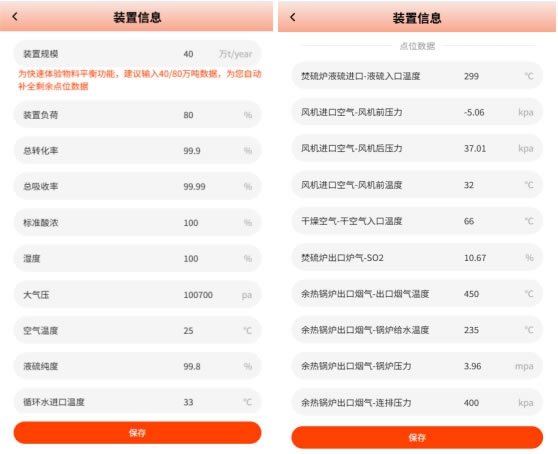Click the back arrow on right screen
Viewport: 558px width, 454px height.
(x=293, y=17)
